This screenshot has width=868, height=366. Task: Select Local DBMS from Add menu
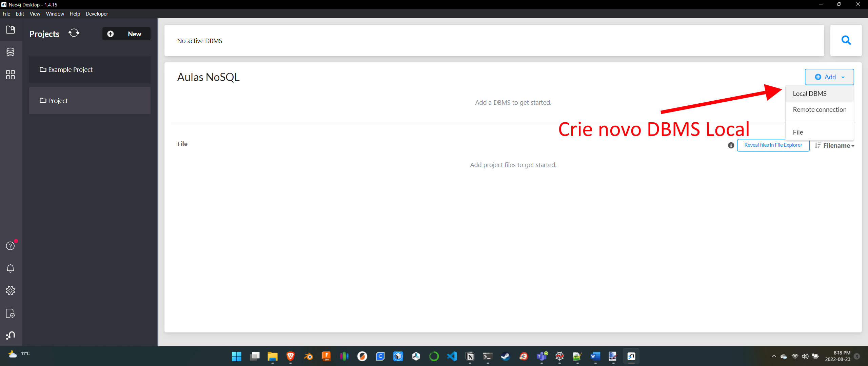point(810,94)
